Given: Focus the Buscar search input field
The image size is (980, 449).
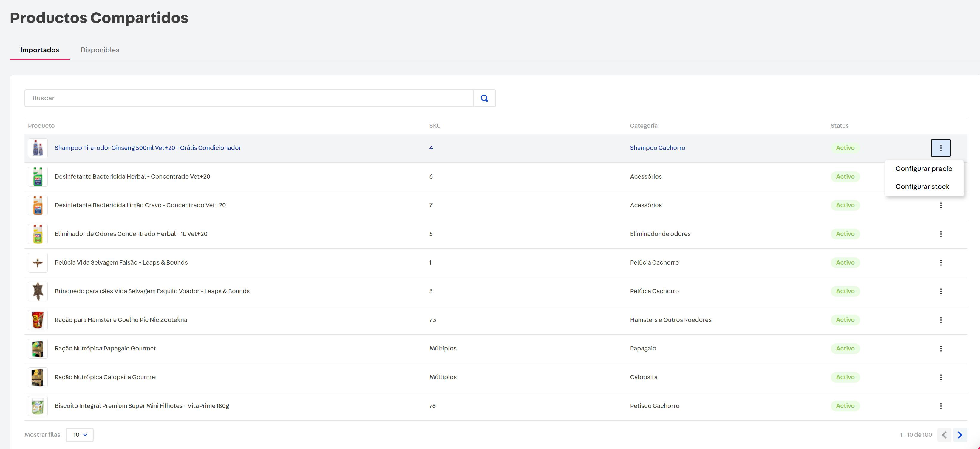Looking at the screenshot, I should 249,98.
